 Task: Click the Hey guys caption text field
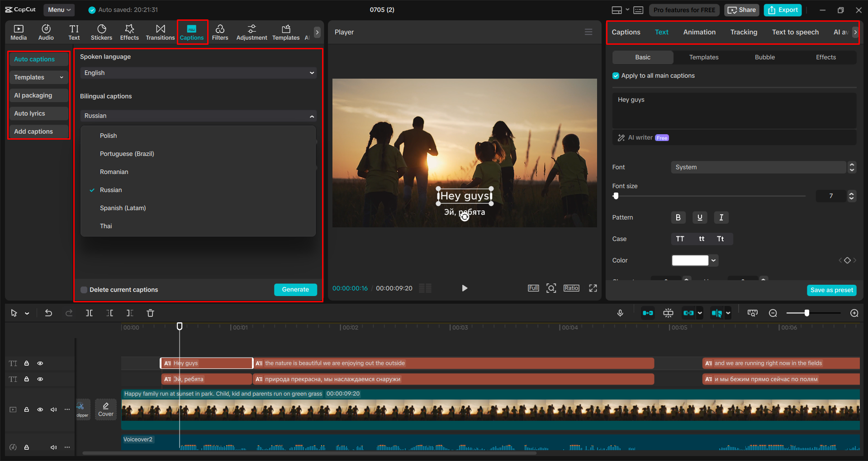pos(734,111)
